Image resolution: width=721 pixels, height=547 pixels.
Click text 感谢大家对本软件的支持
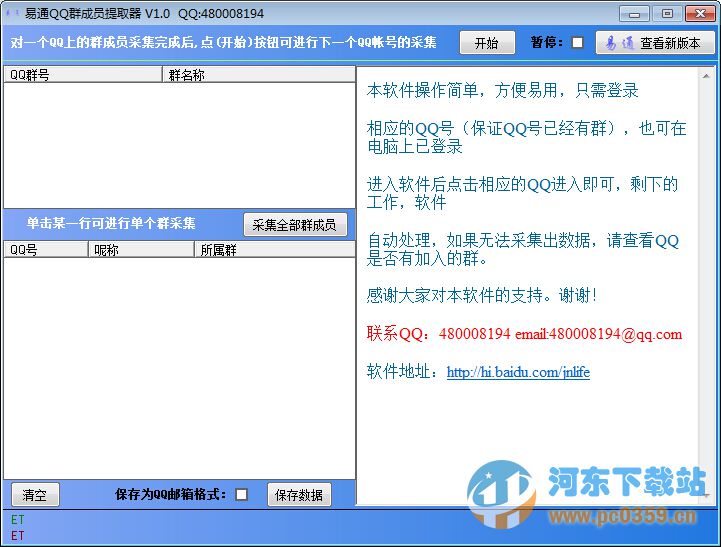[x=481, y=295]
